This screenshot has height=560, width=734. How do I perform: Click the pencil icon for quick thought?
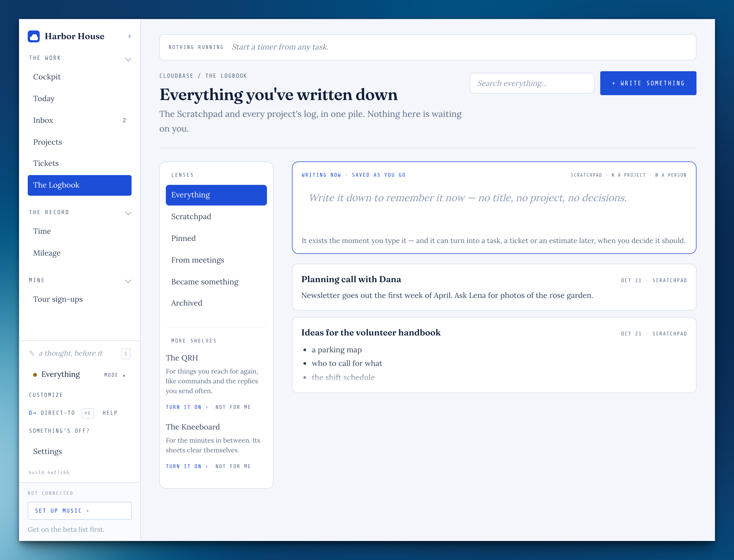coord(32,353)
